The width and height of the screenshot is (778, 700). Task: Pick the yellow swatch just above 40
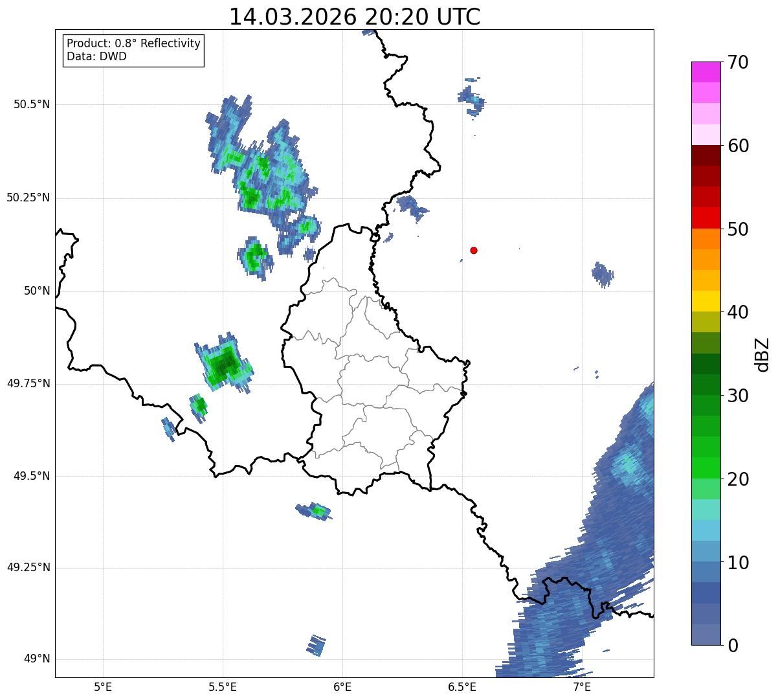[706, 301]
